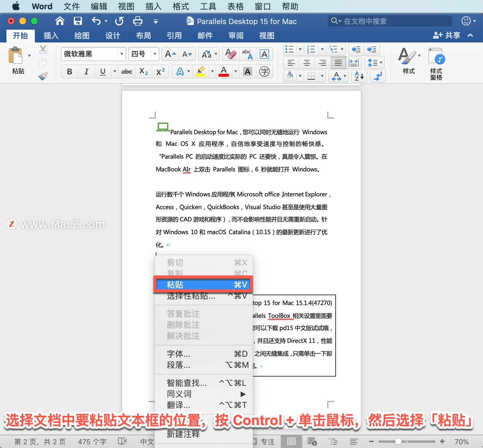
Task: Click the enclosed character 字 icon
Action: 264,71
